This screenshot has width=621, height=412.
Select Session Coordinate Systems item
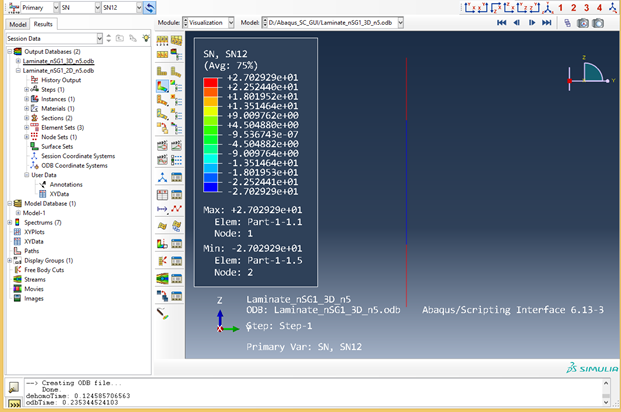pos(78,156)
